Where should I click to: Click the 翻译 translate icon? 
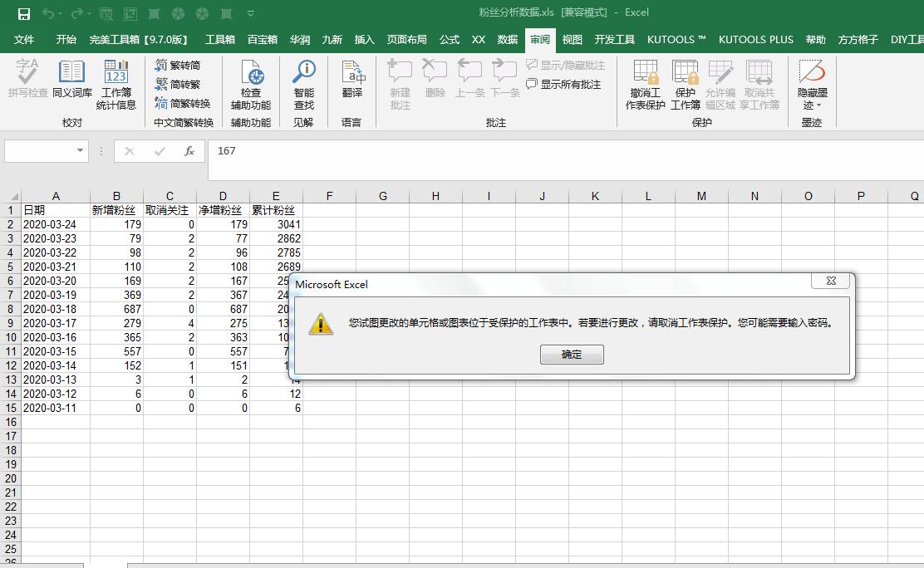pyautogui.click(x=352, y=81)
